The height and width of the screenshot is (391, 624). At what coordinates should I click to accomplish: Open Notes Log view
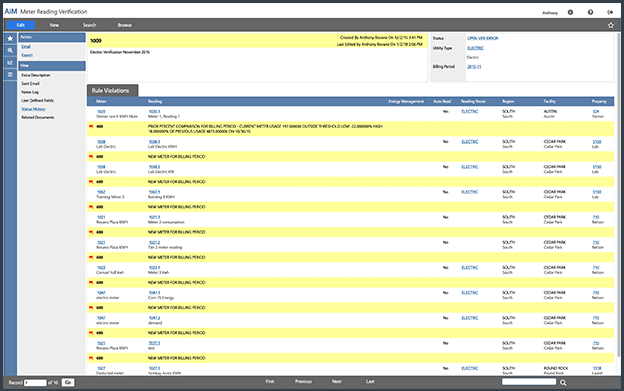[x=30, y=92]
